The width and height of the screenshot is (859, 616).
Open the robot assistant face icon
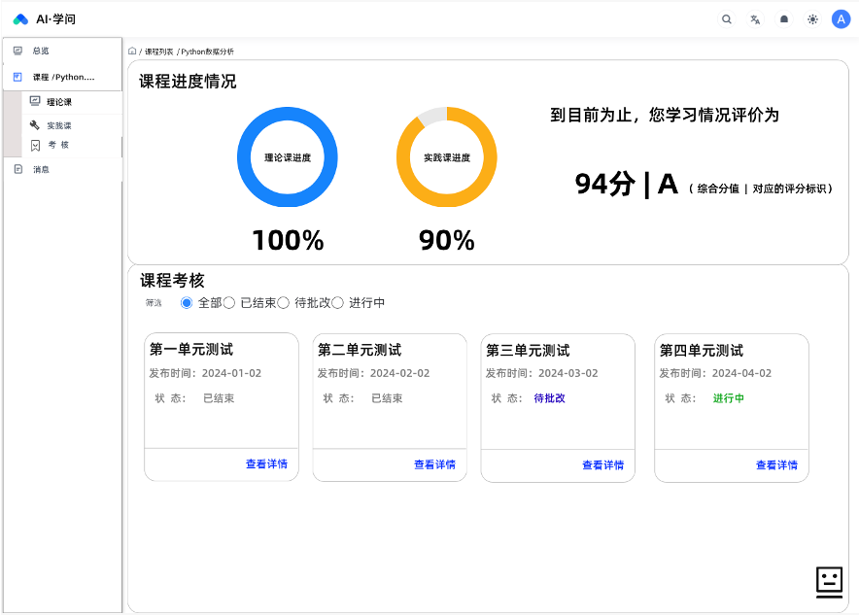pyautogui.click(x=829, y=582)
